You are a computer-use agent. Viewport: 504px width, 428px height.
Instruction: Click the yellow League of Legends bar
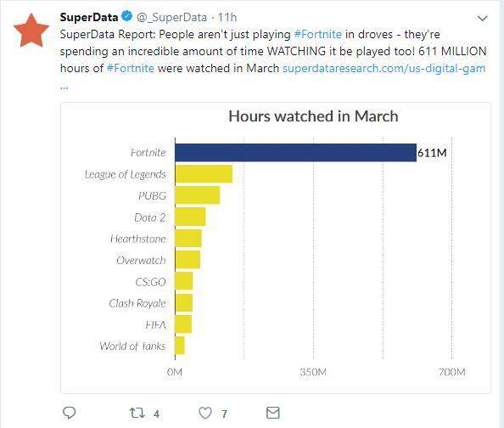tap(204, 174)
